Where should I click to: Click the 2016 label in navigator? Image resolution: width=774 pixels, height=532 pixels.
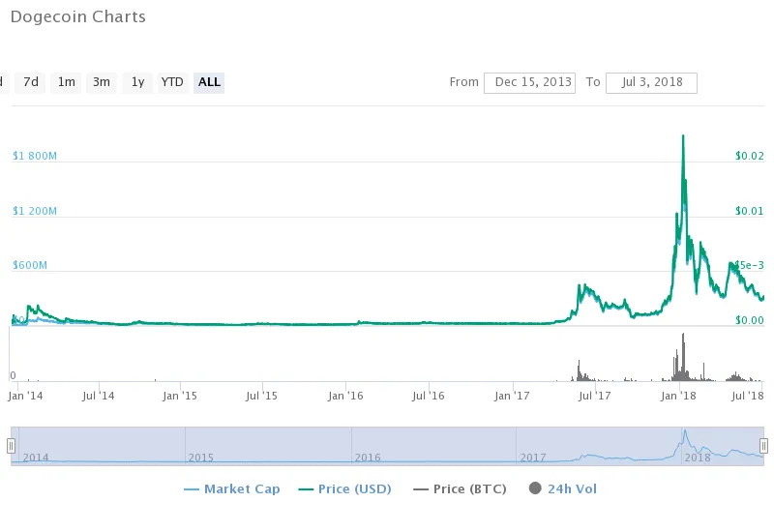coord(368,458)
